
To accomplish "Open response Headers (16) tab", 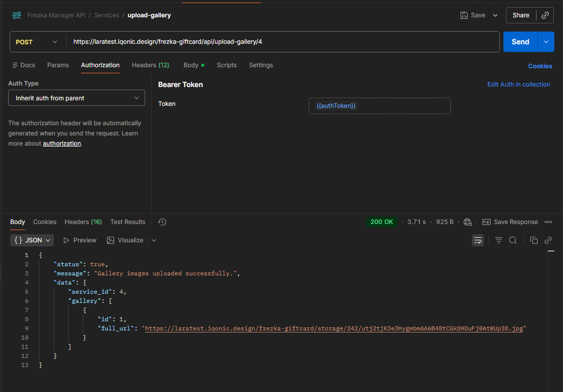I will [x=83, y=222].
